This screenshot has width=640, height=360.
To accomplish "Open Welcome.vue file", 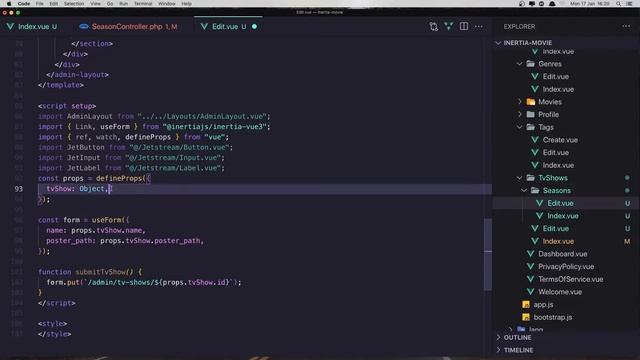I will (560, 292).
